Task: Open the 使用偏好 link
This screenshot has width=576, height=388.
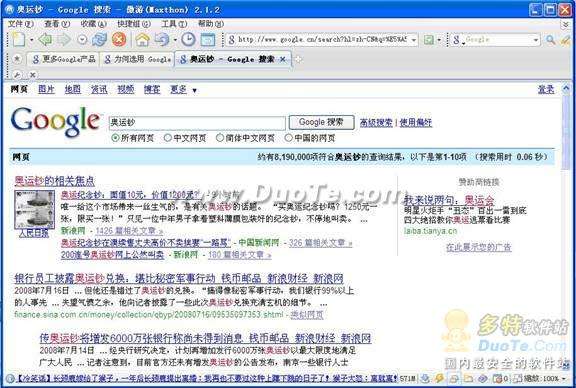Action: (x=415, y=123)
